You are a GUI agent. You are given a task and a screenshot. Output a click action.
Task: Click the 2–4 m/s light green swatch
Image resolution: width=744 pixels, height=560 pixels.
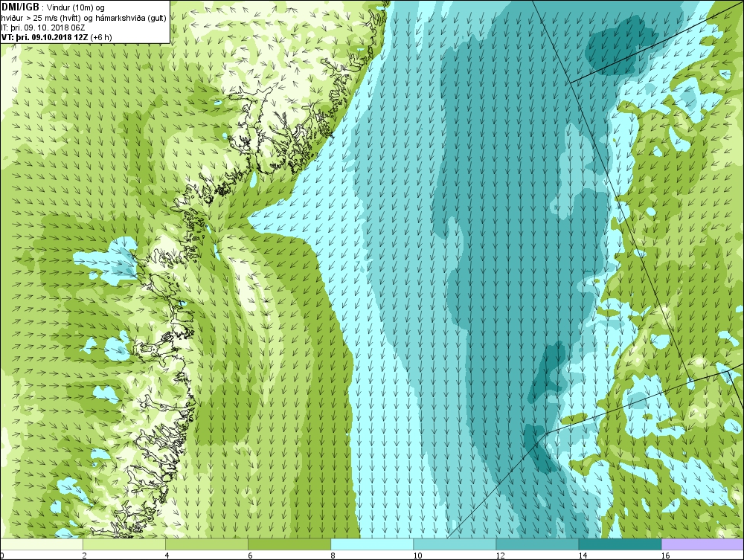(x=124, y=544)
